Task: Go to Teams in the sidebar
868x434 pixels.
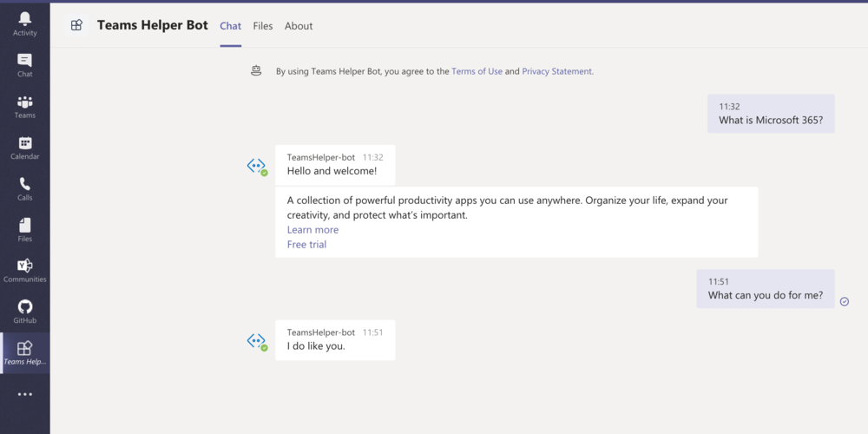Action: point(25,107)
